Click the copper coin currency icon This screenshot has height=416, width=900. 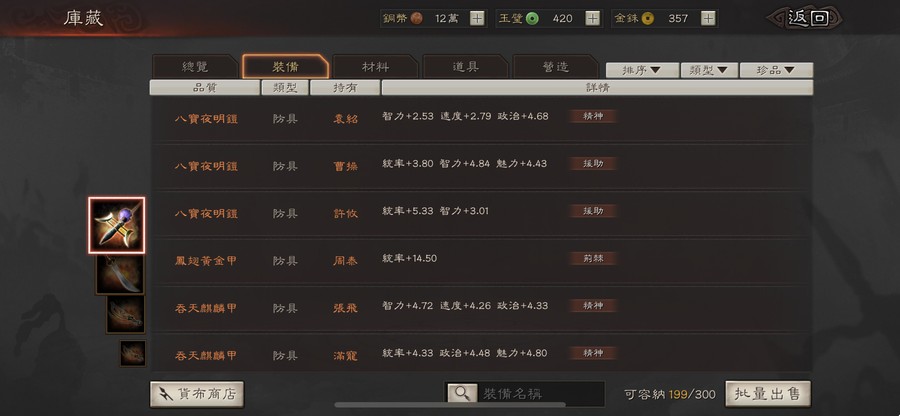[x=416, y=18]
